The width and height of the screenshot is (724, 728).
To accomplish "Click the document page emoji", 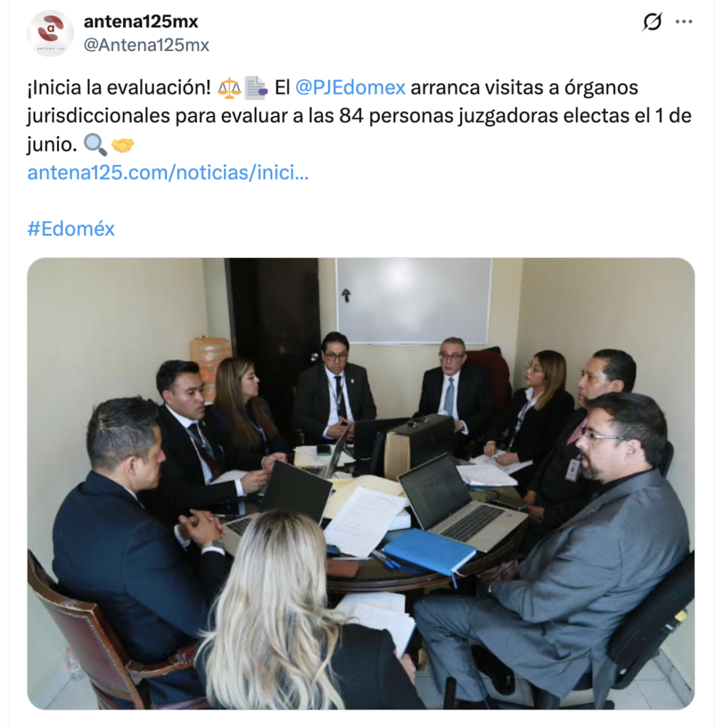I will pyautogui.click(x=256, y=87).
